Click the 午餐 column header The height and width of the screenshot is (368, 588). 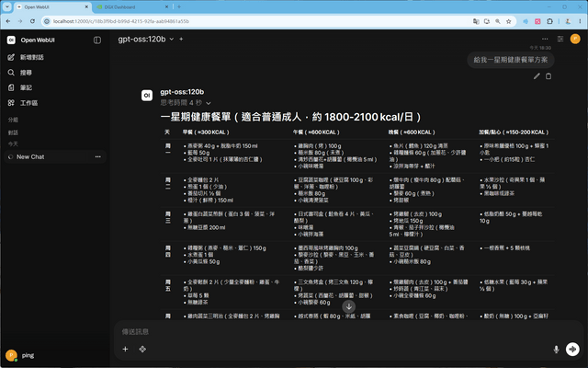coord(316,132)
